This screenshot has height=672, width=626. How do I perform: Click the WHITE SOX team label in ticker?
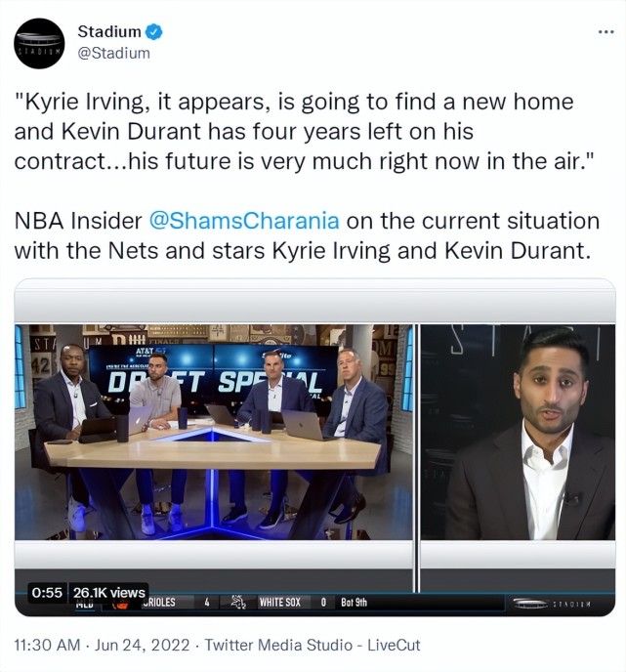(x=279, y=603)
